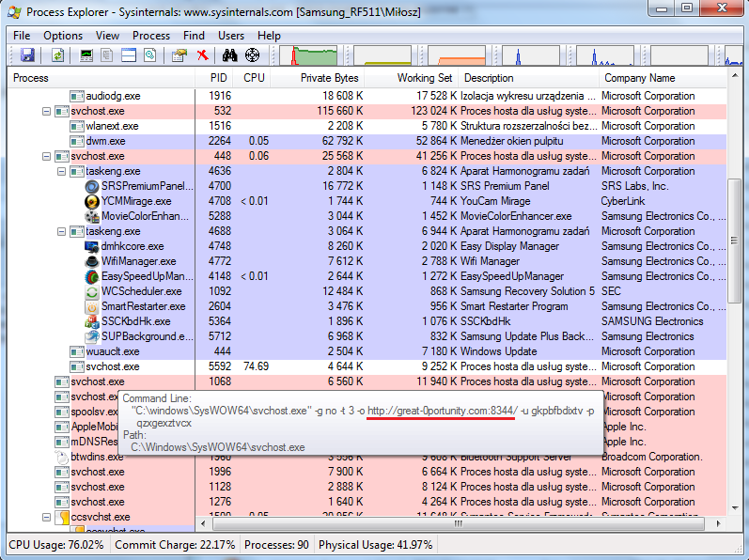This screenshot has height=560, width=749.
Task: Click the Refresh Now toolbar icon
Action: point(57,55)
